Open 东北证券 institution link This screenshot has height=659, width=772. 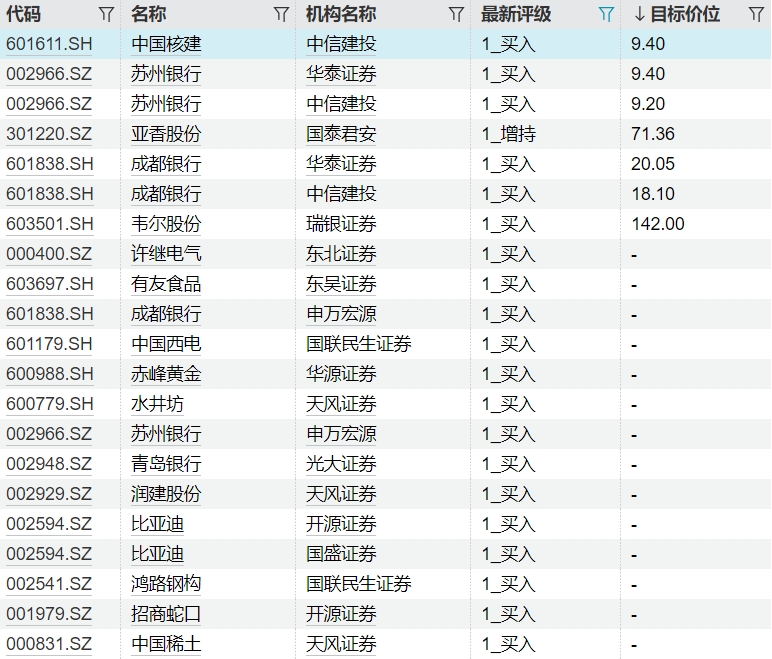click(341, 254)
